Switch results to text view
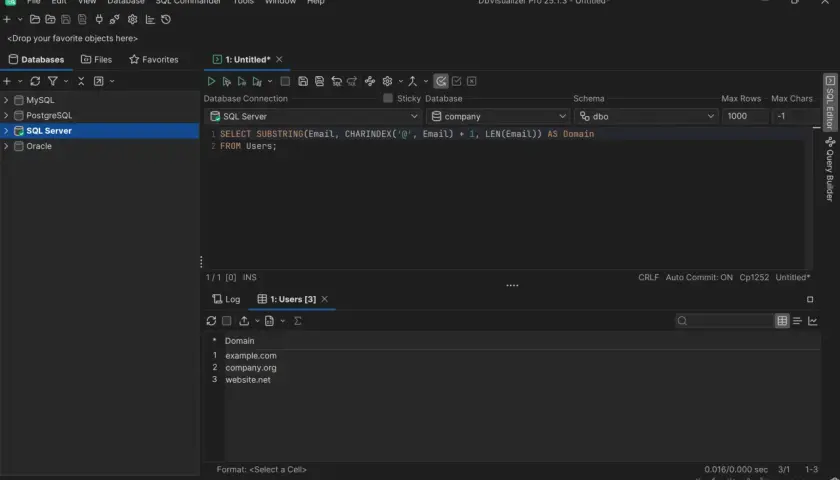The image size is (840, 480). (797, 321)
